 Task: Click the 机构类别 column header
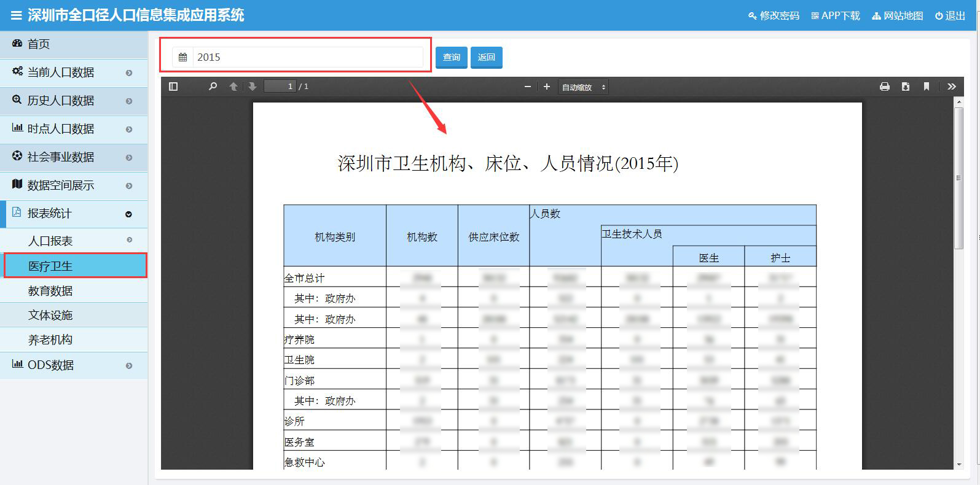coord(335,237)
